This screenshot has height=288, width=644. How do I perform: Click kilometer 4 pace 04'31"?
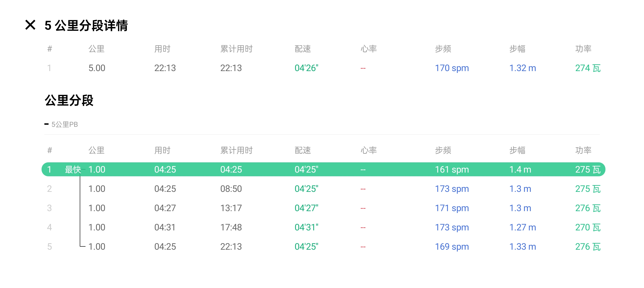point(306,227)
